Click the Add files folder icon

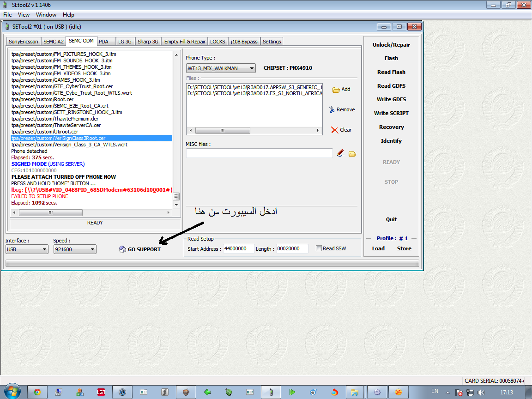[336, 90]
